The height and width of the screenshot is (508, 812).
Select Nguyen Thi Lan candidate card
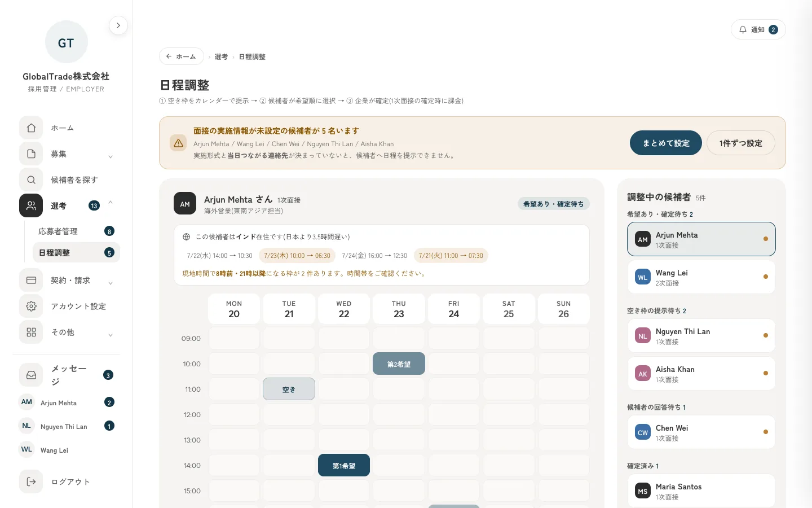click(701, 336)
